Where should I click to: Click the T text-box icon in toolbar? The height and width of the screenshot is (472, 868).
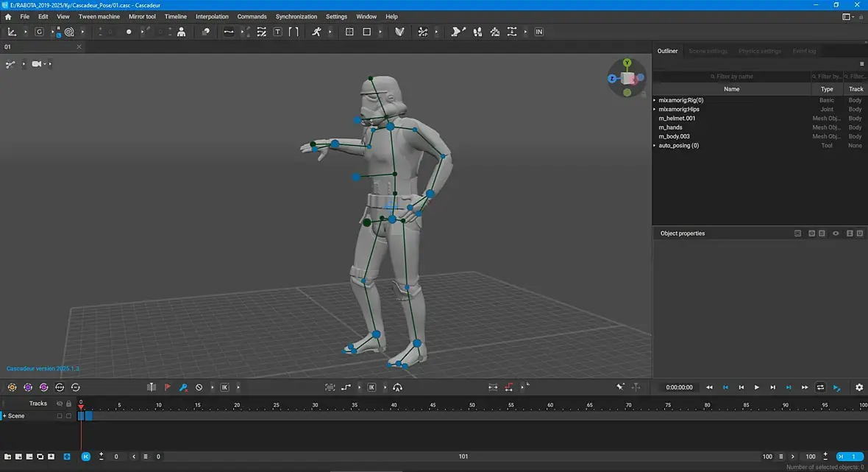click(x=277, y=32)
